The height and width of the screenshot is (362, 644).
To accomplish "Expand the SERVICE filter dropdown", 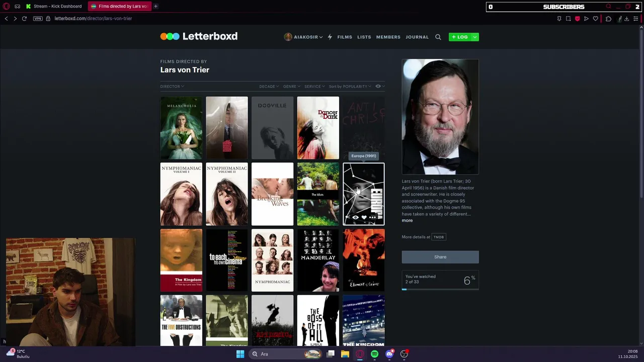I will coord(314,86).
